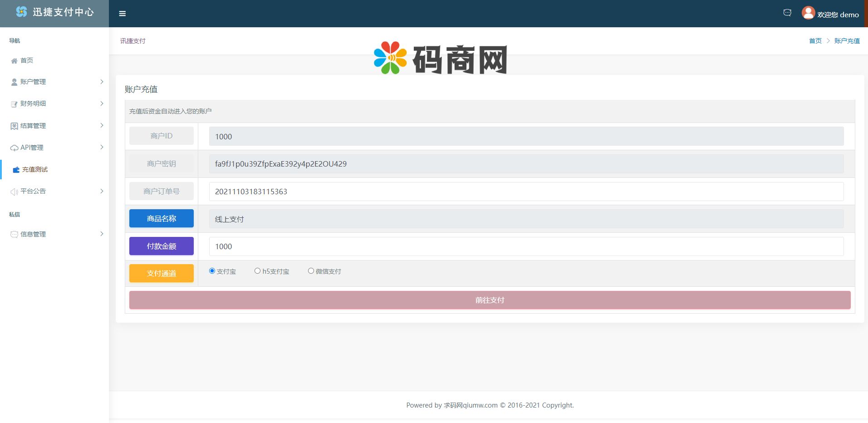Click the hamburger menu toggle icon
The height and width of the screenshot is (423, 868).
click(x=122, y=14)
